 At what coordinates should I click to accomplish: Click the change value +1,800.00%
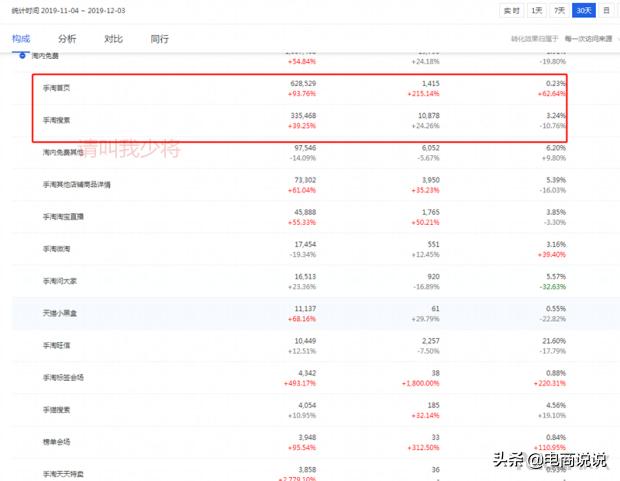click(x=421, y=383)
